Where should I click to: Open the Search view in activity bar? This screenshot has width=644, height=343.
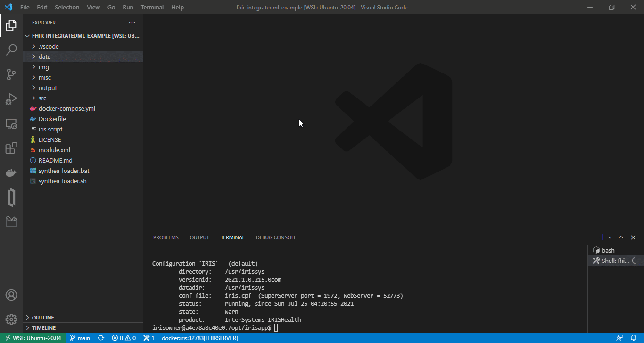[11, 49]
